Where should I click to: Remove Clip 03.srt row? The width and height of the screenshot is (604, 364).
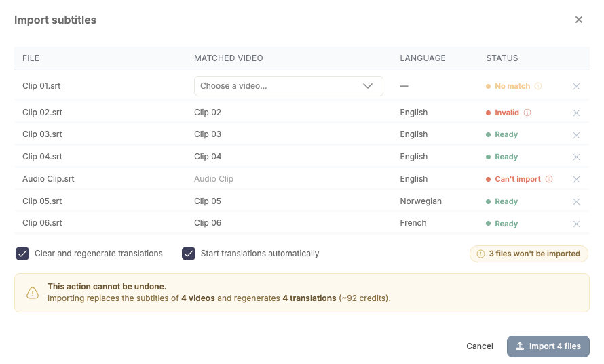click(x=576, y=135)
